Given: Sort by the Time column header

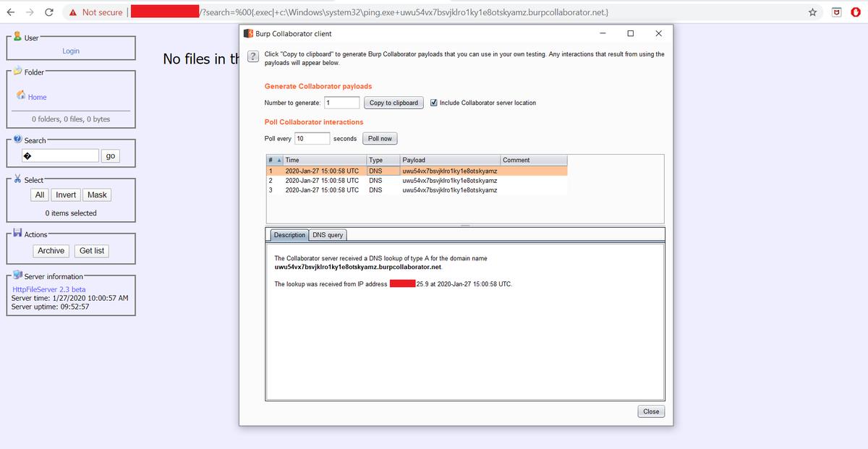Looking at the screenshot, I should (323, 160).
